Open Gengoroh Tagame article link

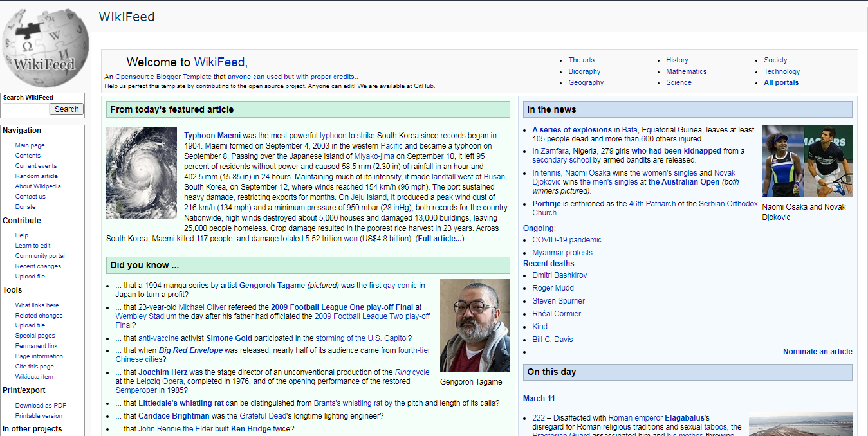(273, 286)
